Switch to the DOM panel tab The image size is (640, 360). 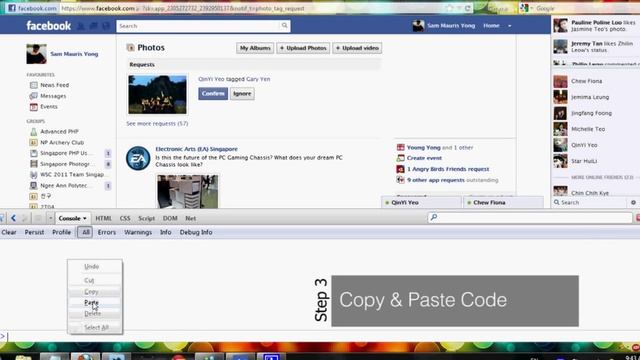170,218
